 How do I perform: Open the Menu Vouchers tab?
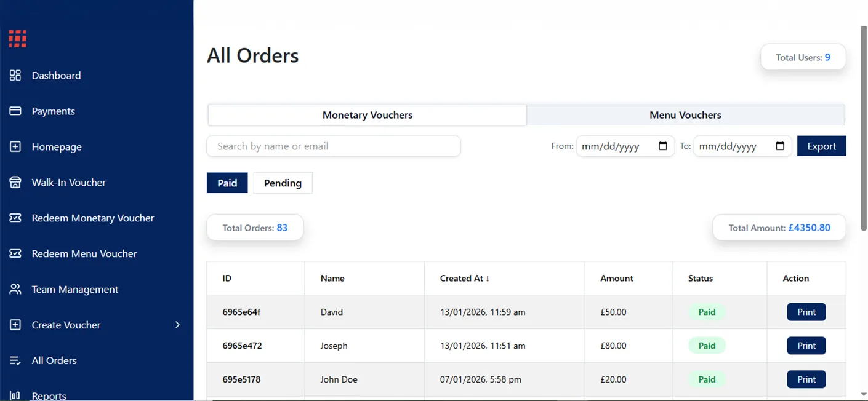(685, 115)
